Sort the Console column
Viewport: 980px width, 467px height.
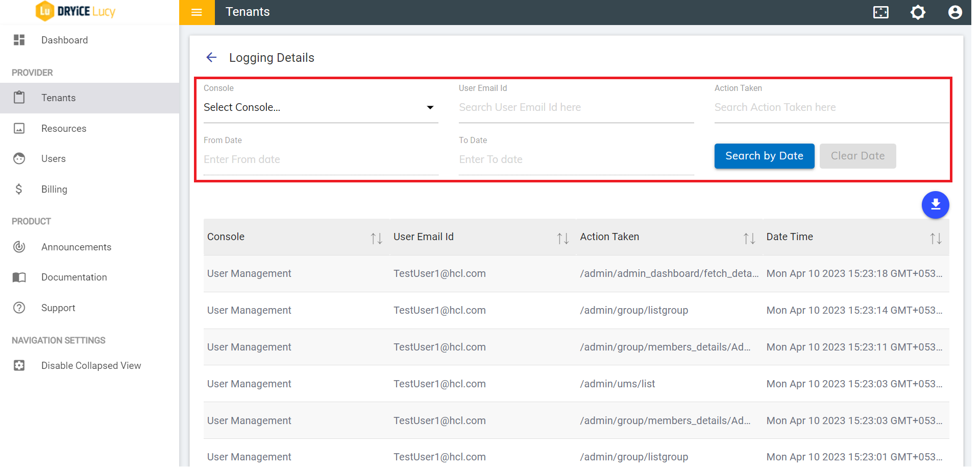point(376,237)
